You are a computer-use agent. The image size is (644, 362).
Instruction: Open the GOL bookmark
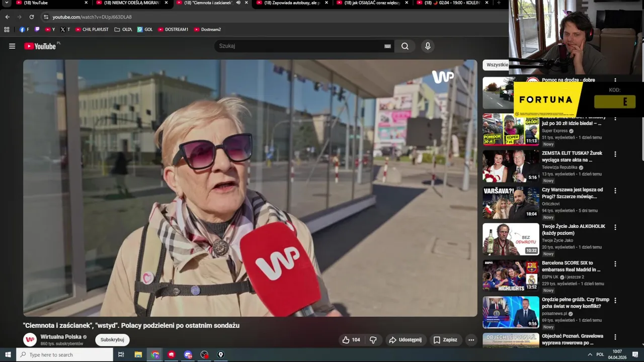[145, 30]
